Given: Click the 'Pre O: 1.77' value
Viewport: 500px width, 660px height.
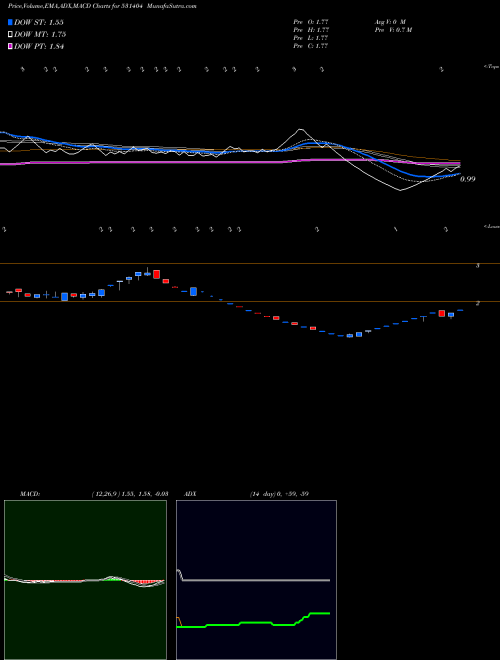Looking at the screenshot, I should tap(311, 22).
